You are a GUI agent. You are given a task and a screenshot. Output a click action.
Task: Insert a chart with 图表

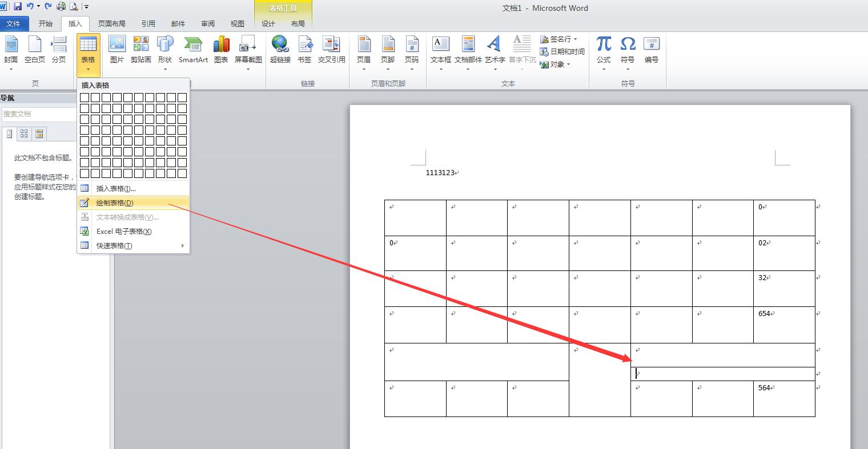(x=221, y=50)
